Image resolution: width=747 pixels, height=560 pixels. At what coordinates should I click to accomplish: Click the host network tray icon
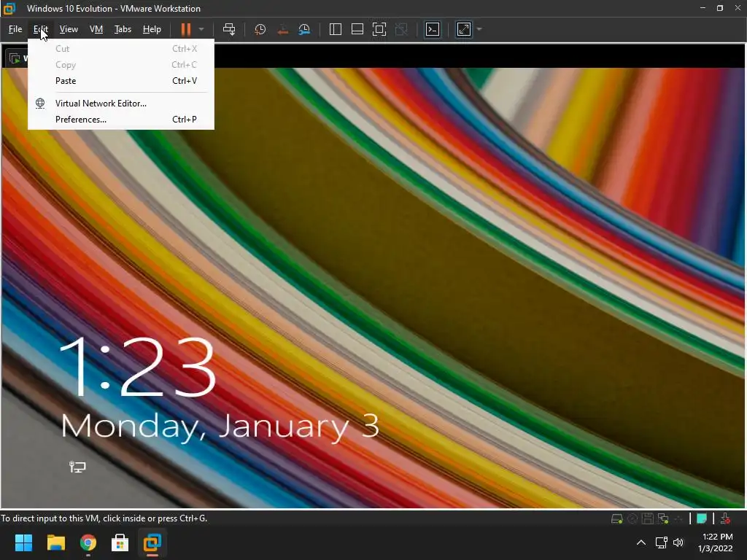click(661, 542)
